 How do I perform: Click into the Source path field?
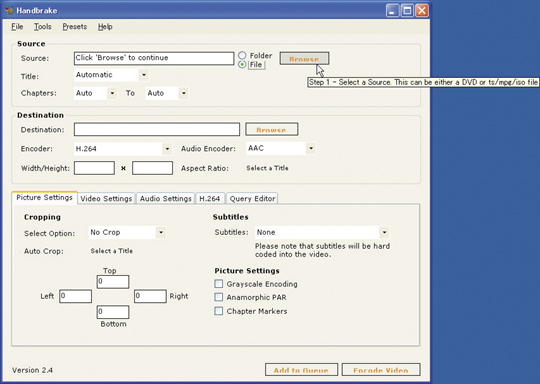(154, 58)
